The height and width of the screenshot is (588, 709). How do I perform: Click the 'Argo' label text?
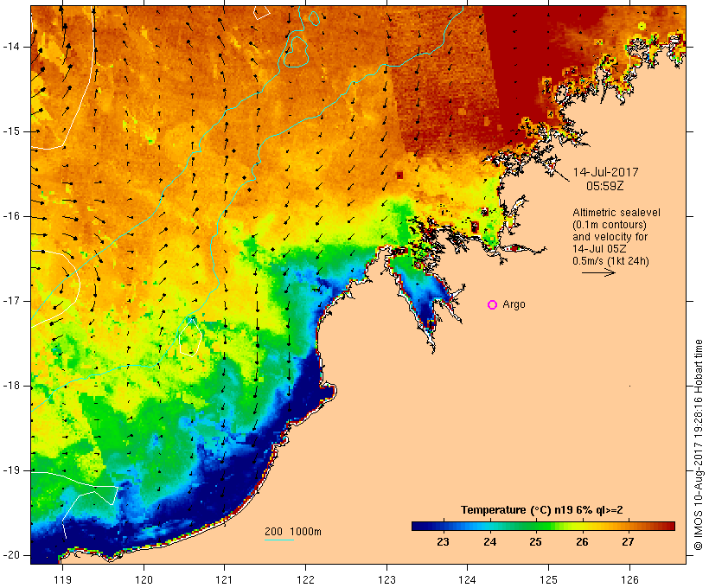click(514, 305)
